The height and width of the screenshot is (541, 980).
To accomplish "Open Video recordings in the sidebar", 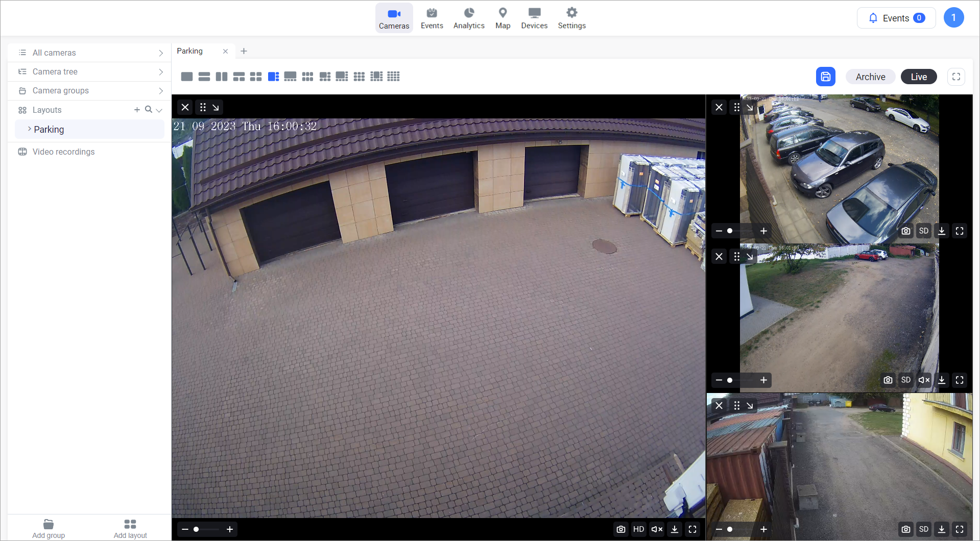I will tap(63, 152).
